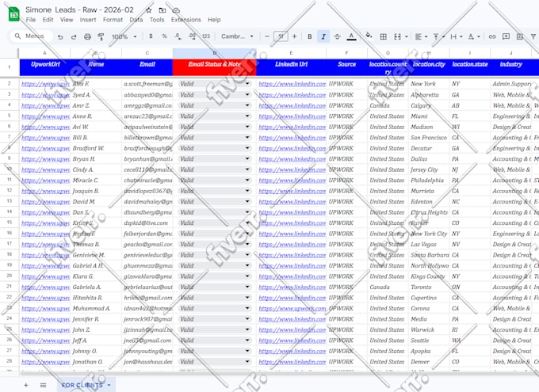Increase font size plus button

coord(294,36)
